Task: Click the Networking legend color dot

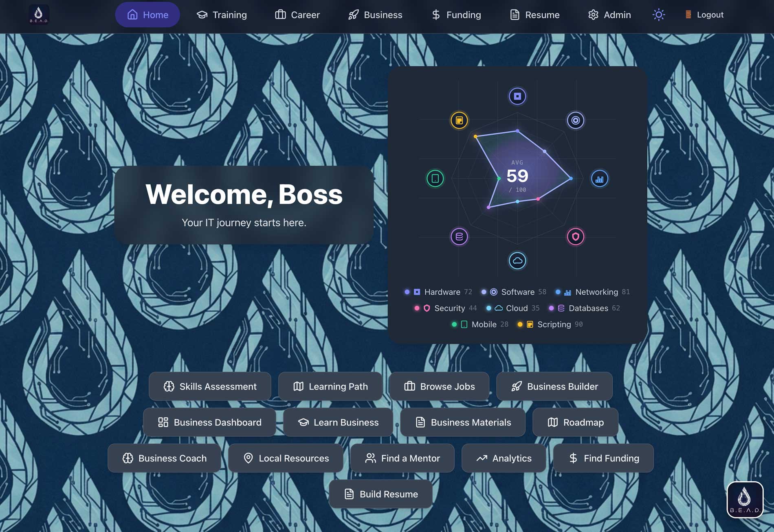Action: pos(558,292)
